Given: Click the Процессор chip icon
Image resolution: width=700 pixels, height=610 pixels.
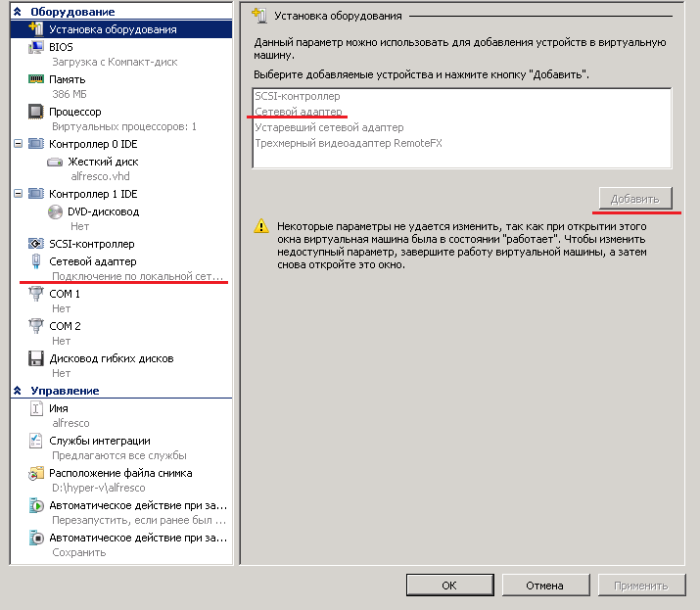Looking at the screenshot, I should (x=35, y=112).
